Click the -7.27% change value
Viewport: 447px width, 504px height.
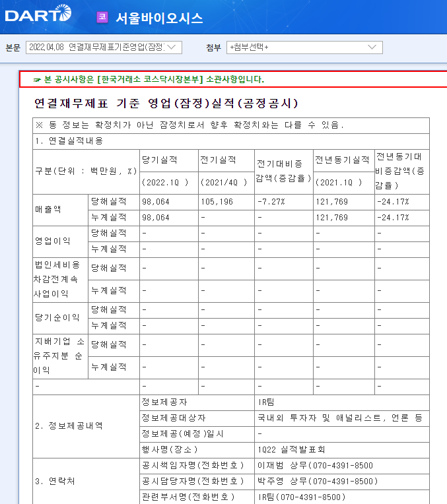[x=271, y=202]
